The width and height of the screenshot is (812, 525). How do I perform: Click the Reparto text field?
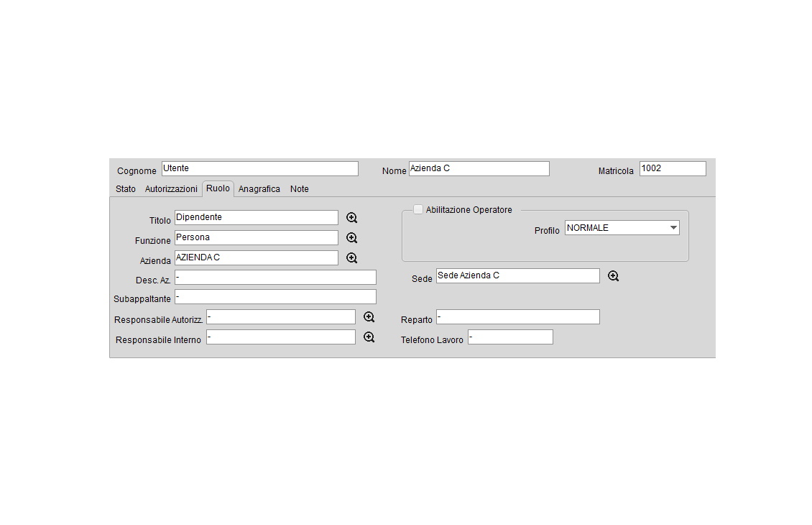coord(517,317)
